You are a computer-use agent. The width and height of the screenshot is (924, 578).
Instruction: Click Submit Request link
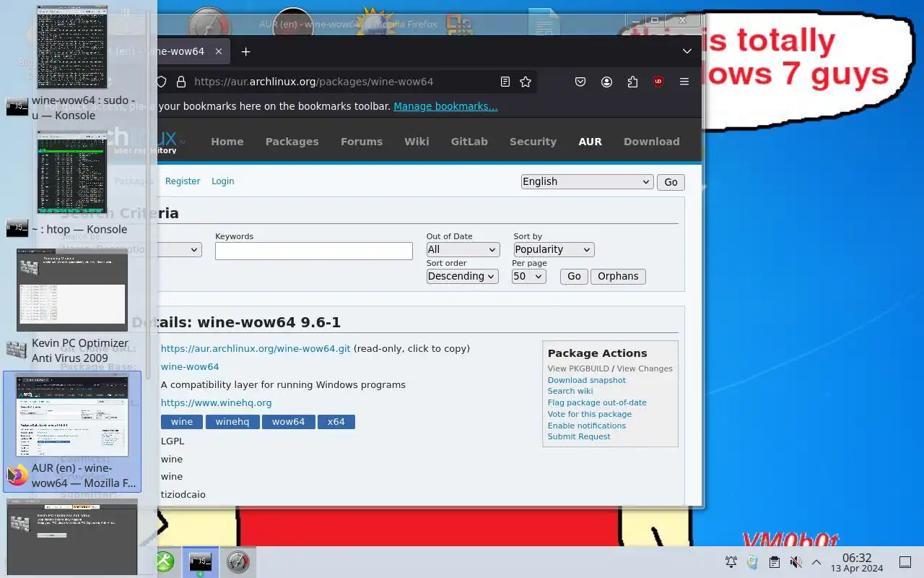pos(579,436)
